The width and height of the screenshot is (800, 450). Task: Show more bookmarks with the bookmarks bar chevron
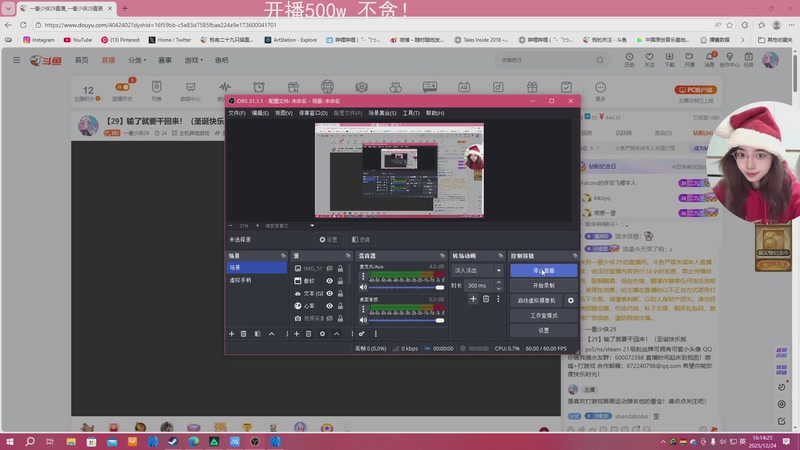tap(742, 40)
